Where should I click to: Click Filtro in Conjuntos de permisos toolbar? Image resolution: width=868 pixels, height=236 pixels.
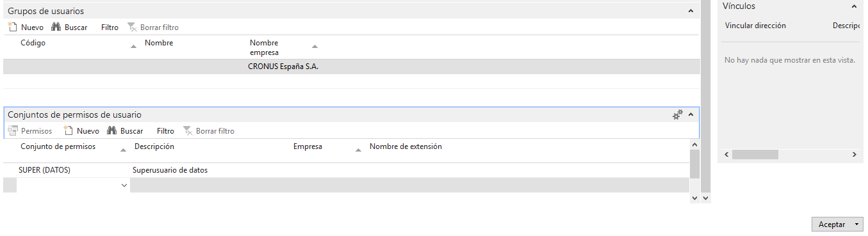click(x=165, y=130)
